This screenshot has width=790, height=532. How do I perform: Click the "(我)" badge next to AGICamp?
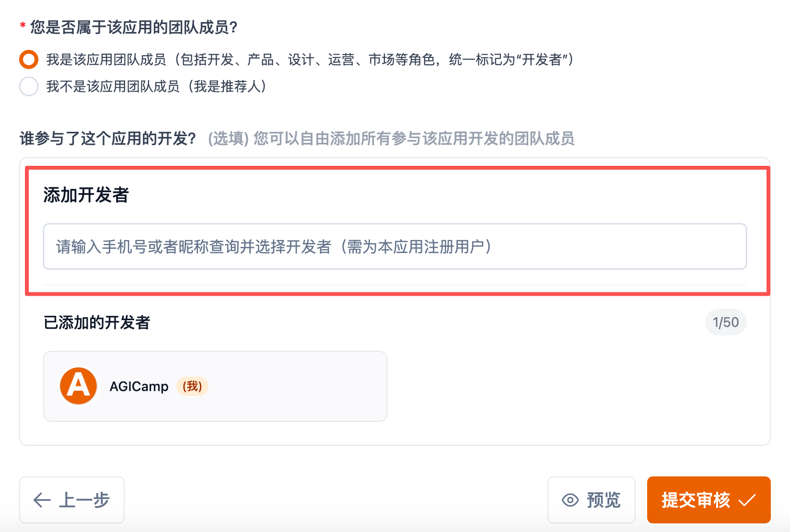pos(192,386)
